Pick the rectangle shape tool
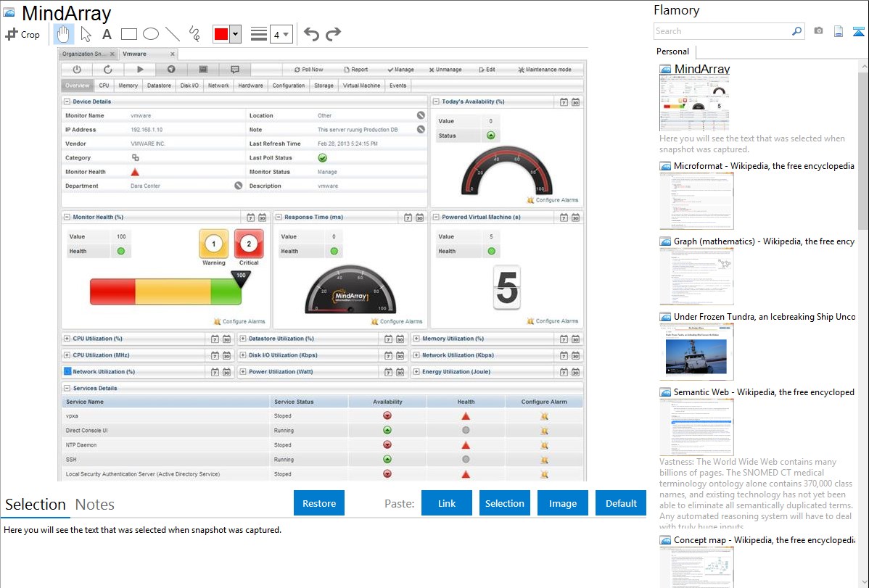Image resolution: width=869 pixels, height=588 pixels. tap(128, 34)
